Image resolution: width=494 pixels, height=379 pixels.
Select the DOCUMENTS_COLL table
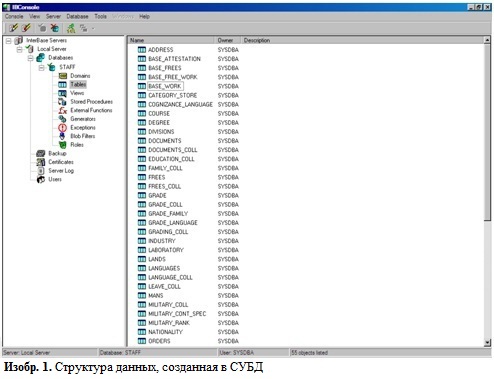click(x=173, y=150)
